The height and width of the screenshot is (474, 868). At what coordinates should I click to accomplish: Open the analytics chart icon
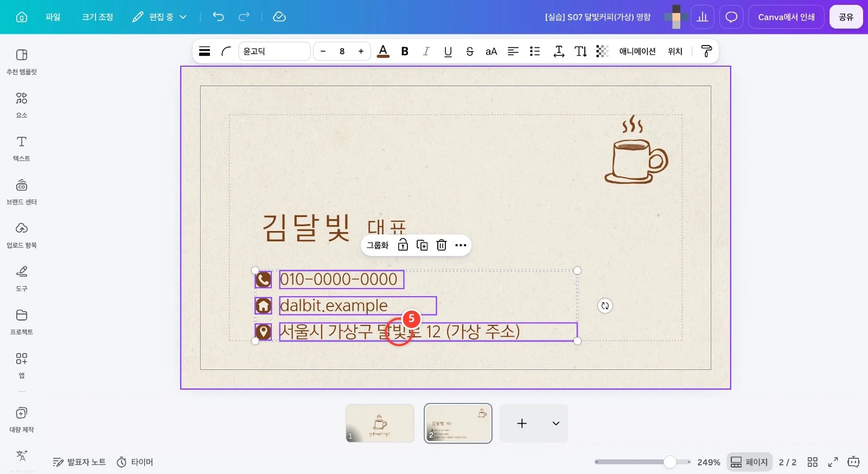703,17
